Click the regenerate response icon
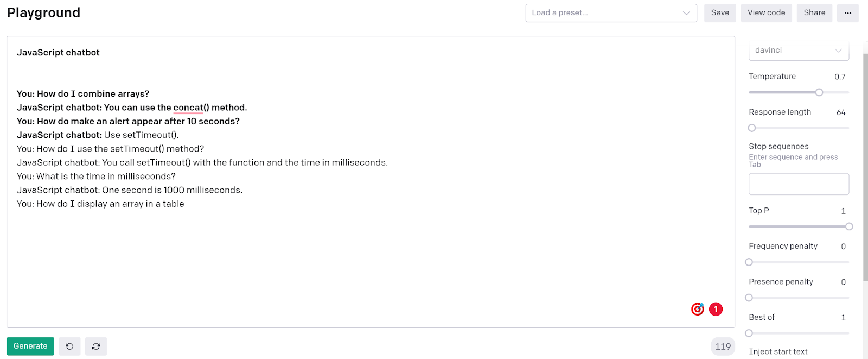 pos(96,346)
